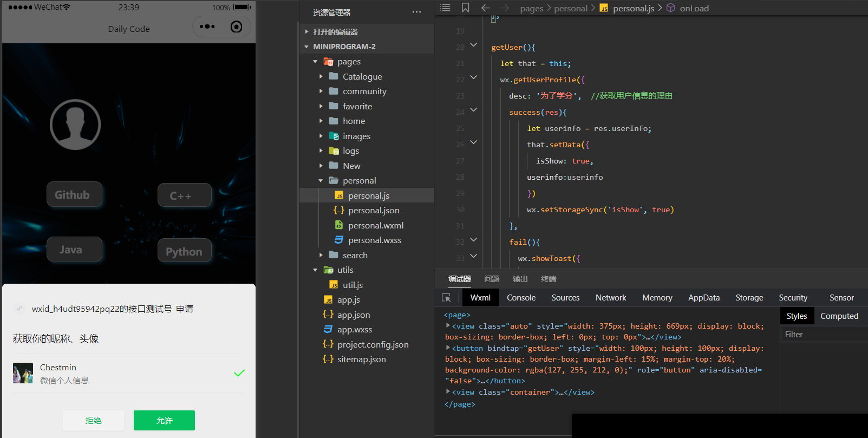Switch to the 终端 panel tab

tap(549, 279)
